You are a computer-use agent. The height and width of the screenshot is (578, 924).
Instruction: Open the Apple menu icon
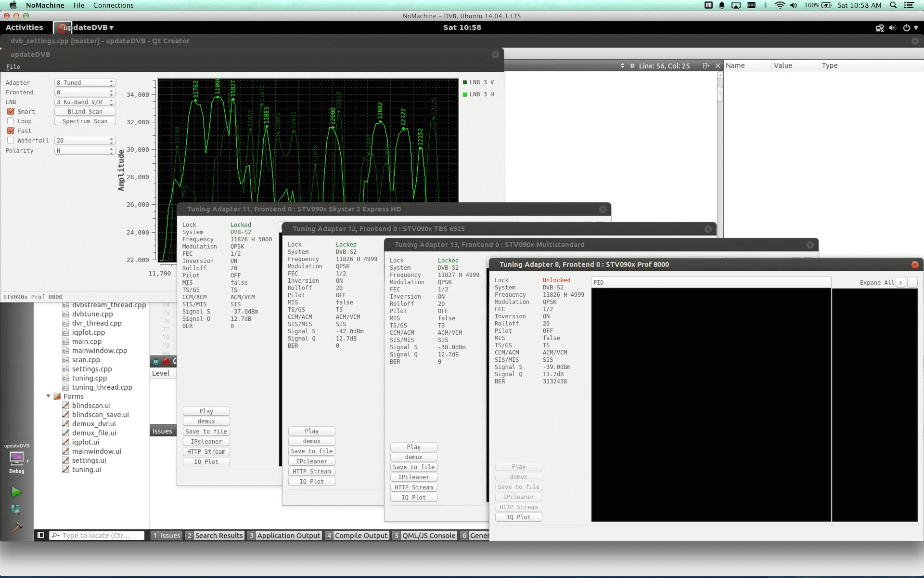pyautogui.click(x=13, y=5)
